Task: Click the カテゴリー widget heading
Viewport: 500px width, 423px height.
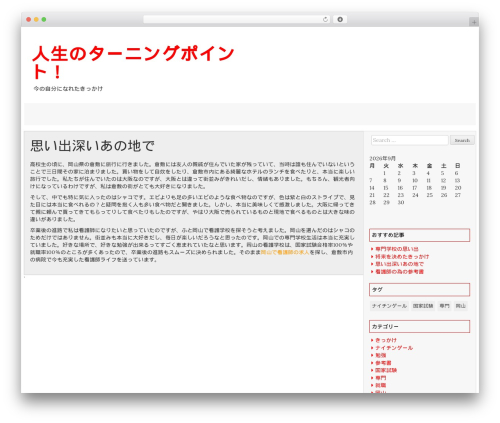Action: 420,327
